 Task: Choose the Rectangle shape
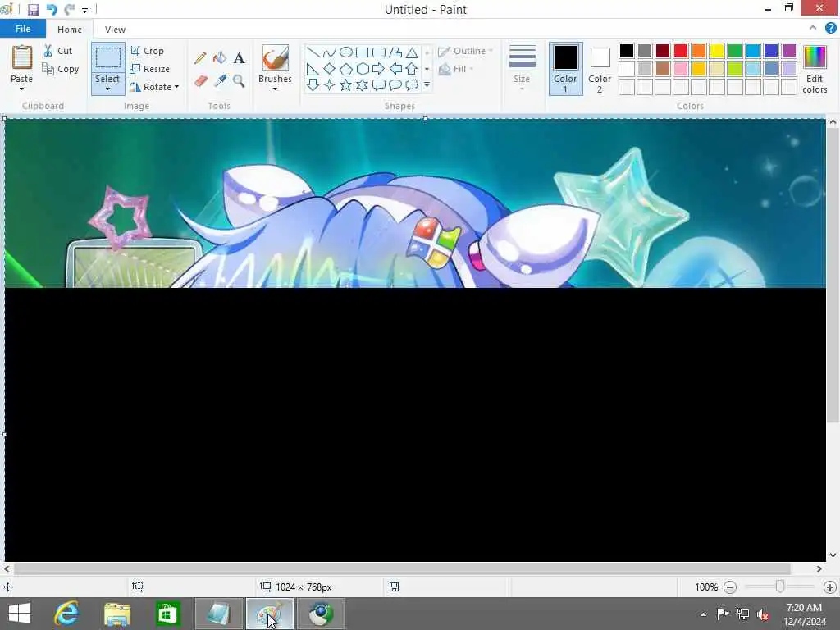click(362, 52)
